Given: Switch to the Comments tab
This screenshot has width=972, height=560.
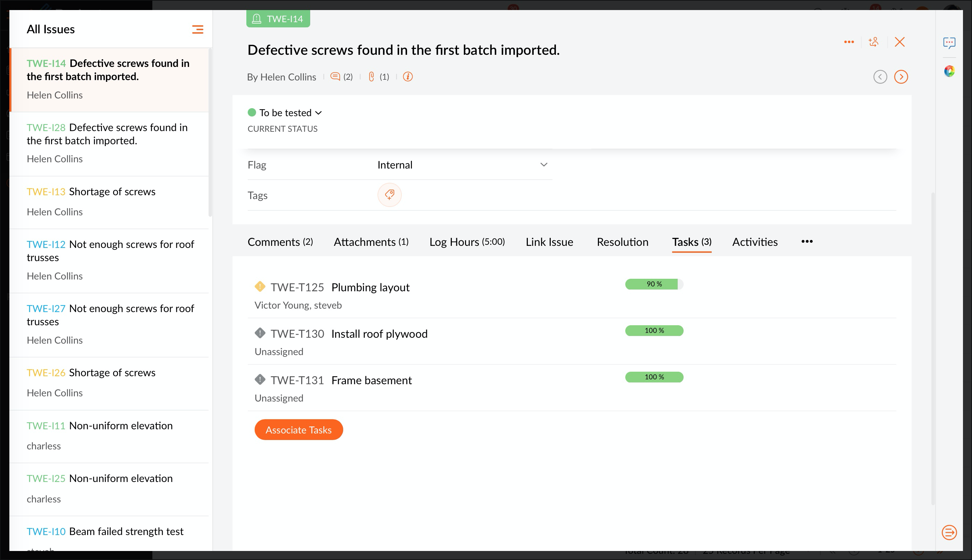Looking at the screenshot, I should point(280,242).
